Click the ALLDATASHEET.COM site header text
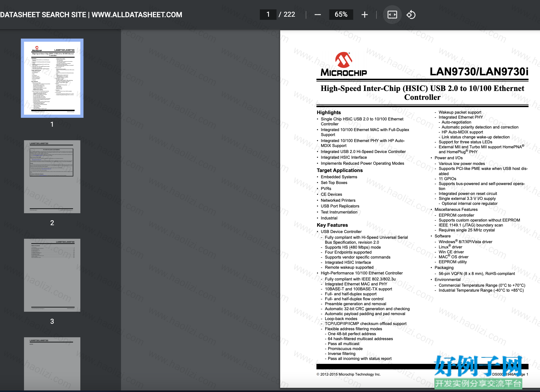This screenshot has height=392, width=540. [x=91, y=15]
